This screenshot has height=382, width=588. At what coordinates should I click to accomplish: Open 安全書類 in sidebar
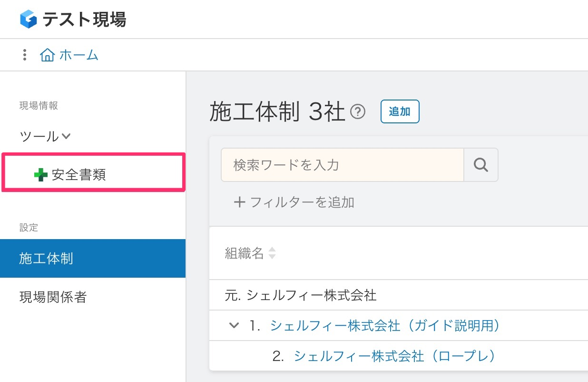(79, 175)
